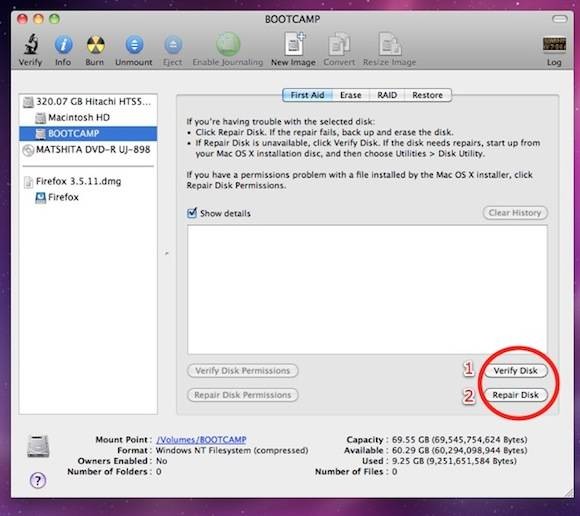Click the Windows NT Filesystem (compressed) format value
580x516 pixels.
(x=232, y=451)
